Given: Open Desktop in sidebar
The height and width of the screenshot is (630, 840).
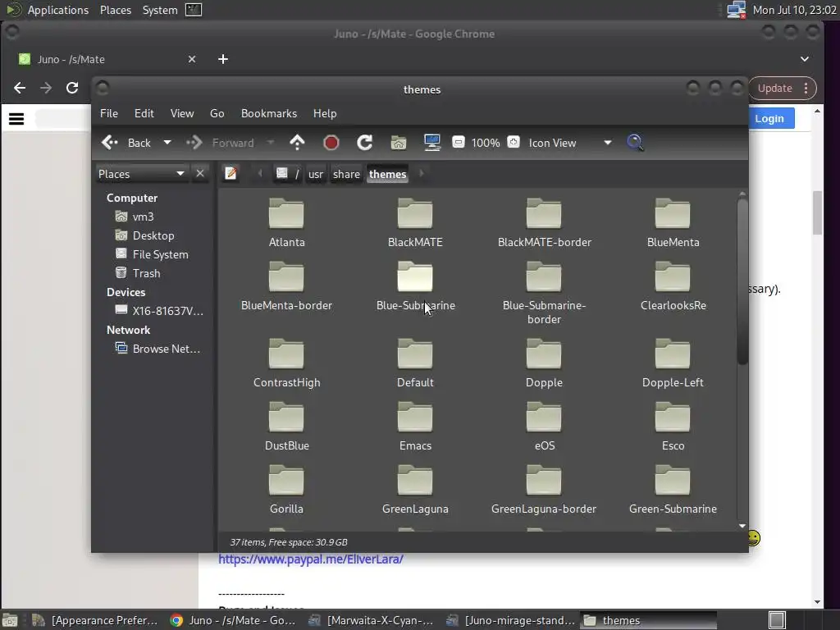Looking at the screenshot, I should 153,235.
